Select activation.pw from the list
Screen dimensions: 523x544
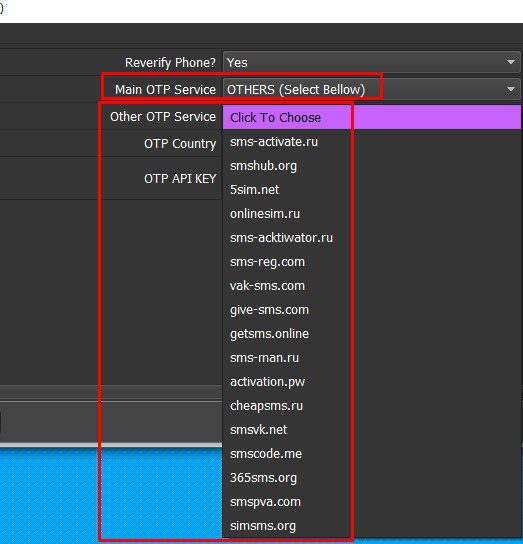click(372, 381)
